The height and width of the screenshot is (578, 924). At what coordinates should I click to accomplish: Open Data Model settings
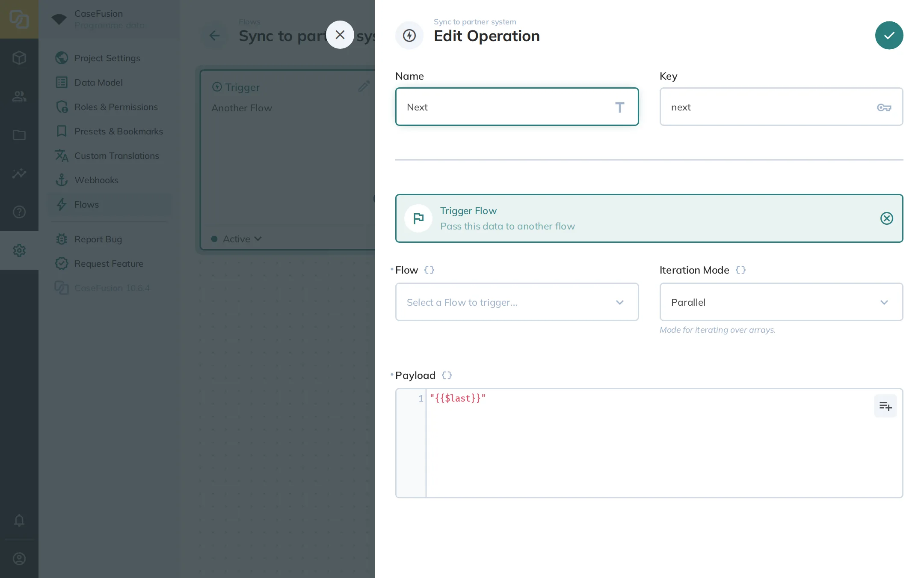(x=109, y=82)
